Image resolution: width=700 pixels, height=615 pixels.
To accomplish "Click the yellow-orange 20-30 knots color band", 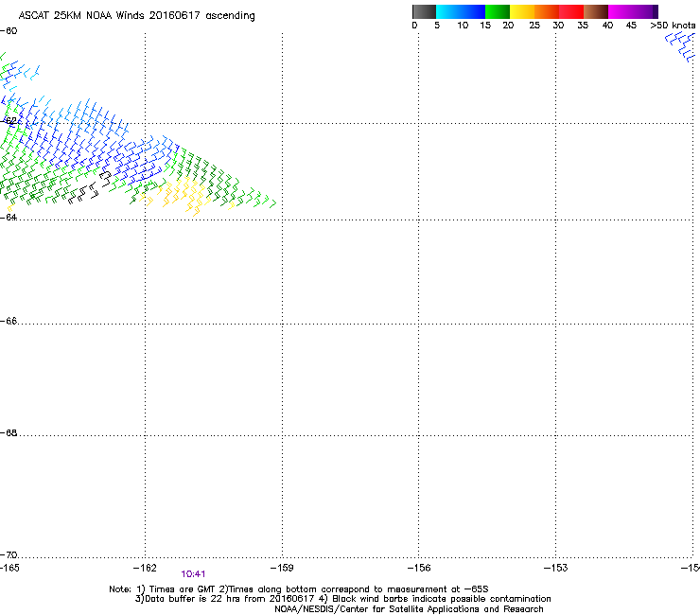I will [x=534, y=11].
